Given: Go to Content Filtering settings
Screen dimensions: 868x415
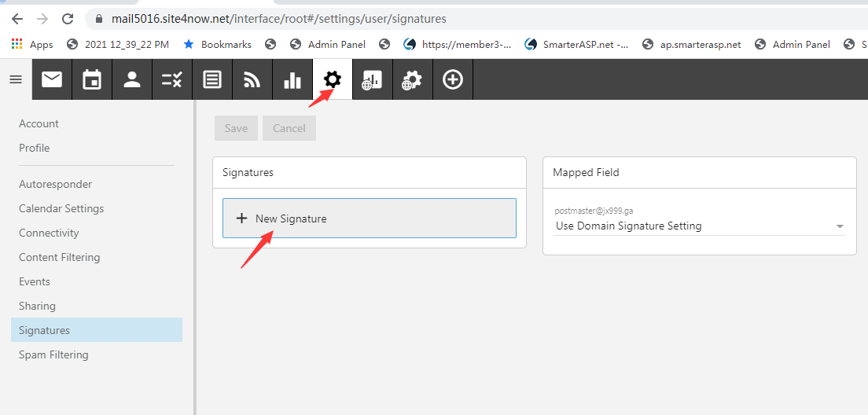Looking at the screenshot, I should point(59,257).
